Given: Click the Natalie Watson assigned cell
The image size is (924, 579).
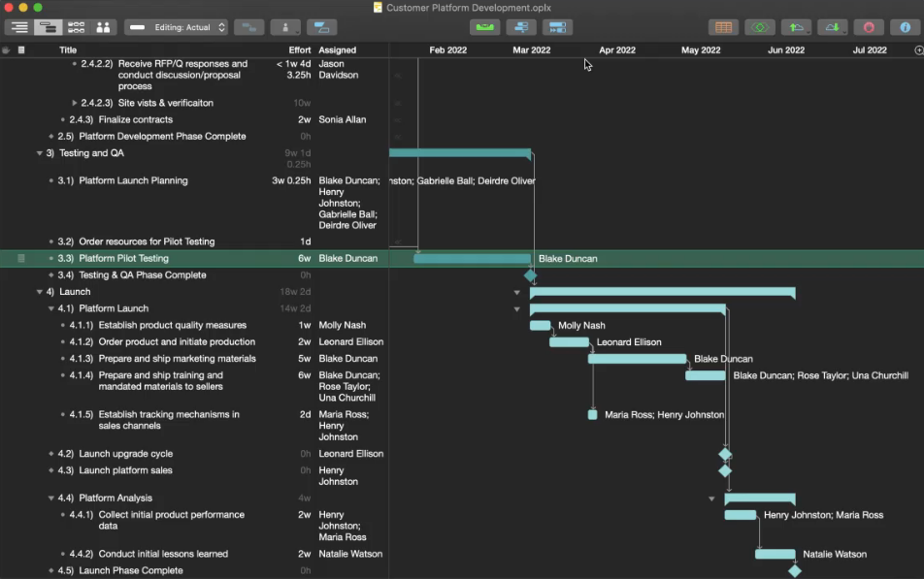Looking at the screenshot, I should click(x=350, y=554).
